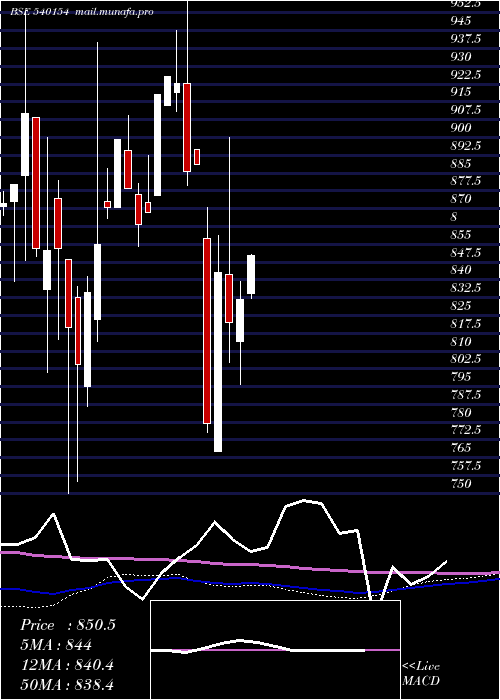Click the 795 price axis label
Viewport: 500px width, 700px height.
pos(461,377)
